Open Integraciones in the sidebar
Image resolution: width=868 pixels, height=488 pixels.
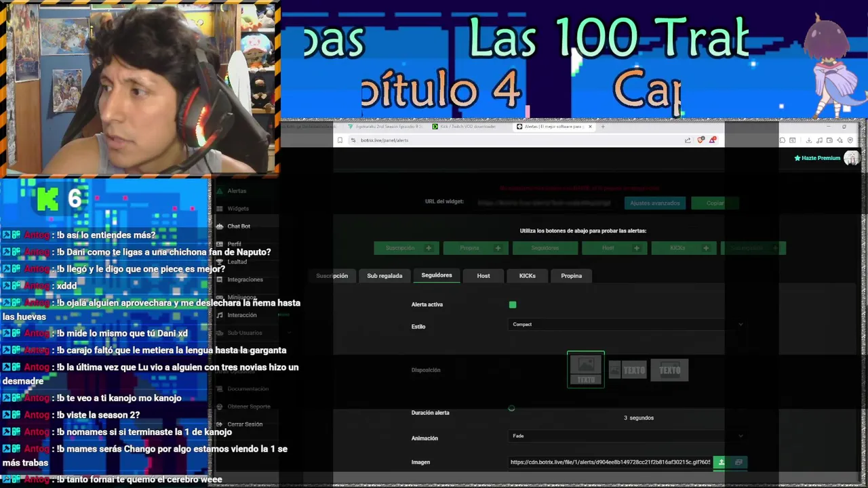click(x=245, y=279)
